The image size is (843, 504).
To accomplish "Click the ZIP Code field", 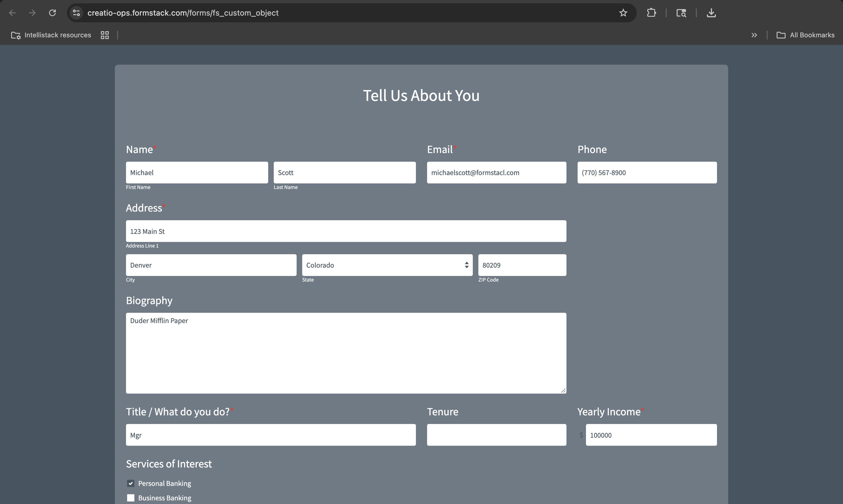I will pyautogui.click(x=522, y=265).
